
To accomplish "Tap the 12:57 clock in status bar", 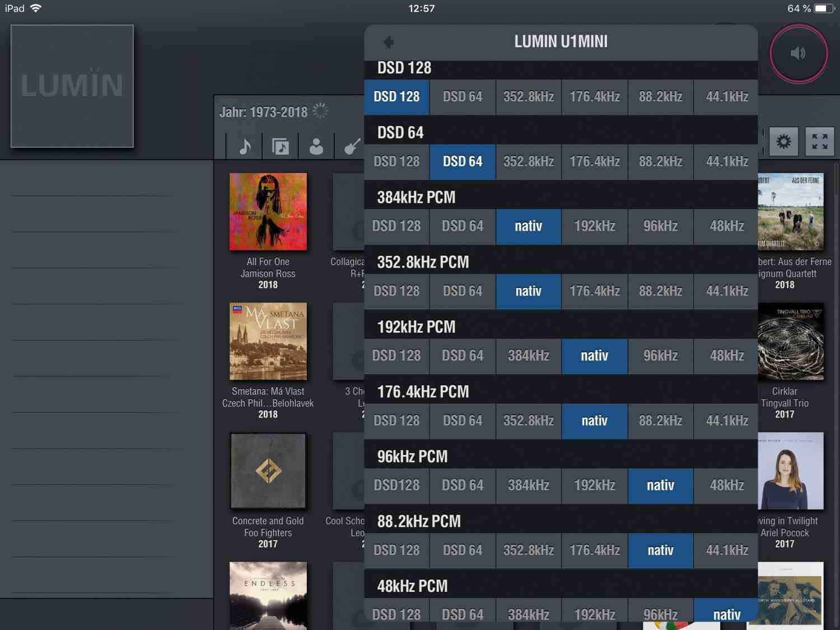I will click(422, 8).
